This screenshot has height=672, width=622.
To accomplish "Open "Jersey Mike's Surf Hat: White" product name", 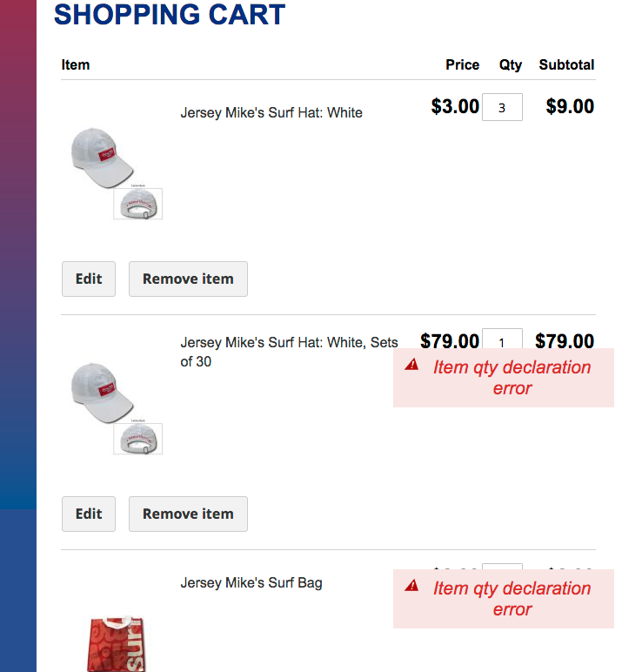I will (271, 113).
